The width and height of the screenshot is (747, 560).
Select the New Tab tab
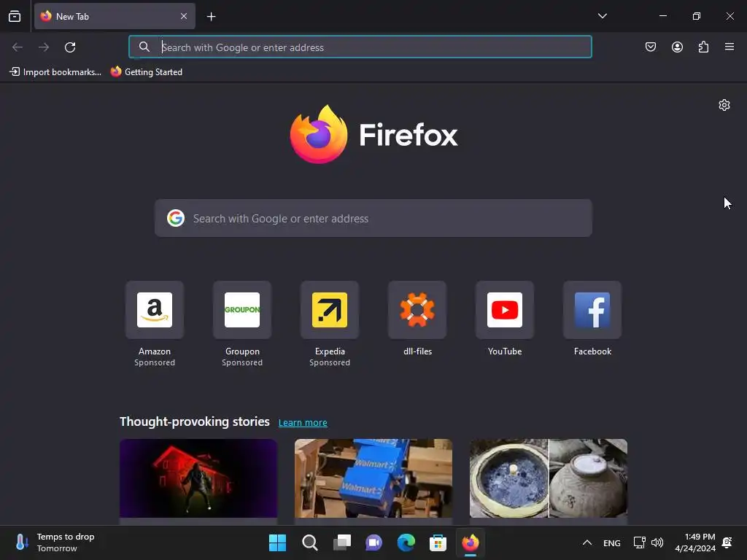pyautogui.click(x=115, y=16)
